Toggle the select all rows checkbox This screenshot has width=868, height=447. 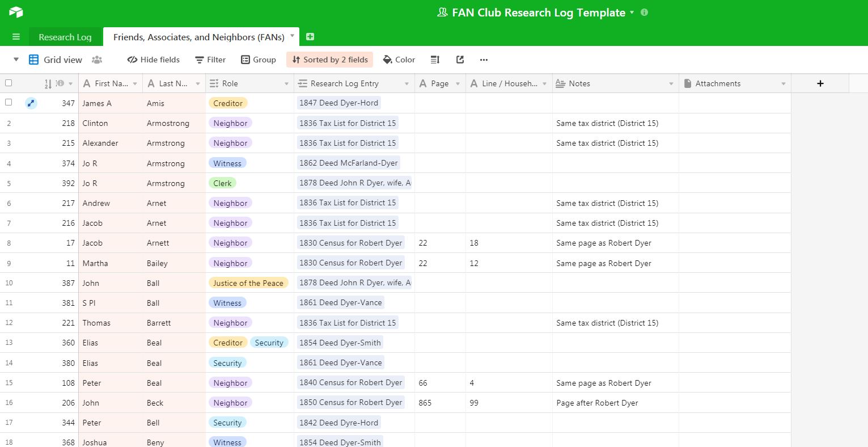[9, 83]
